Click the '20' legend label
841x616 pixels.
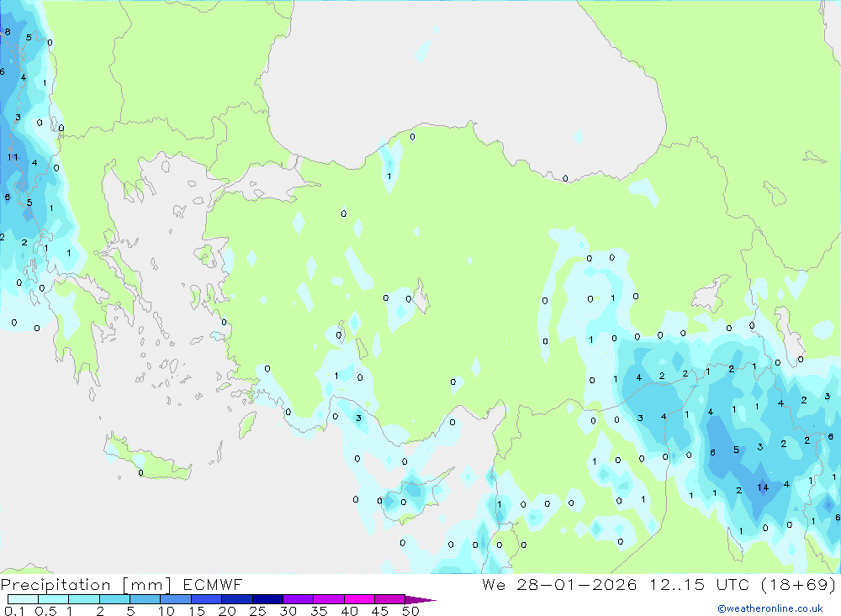227,611
